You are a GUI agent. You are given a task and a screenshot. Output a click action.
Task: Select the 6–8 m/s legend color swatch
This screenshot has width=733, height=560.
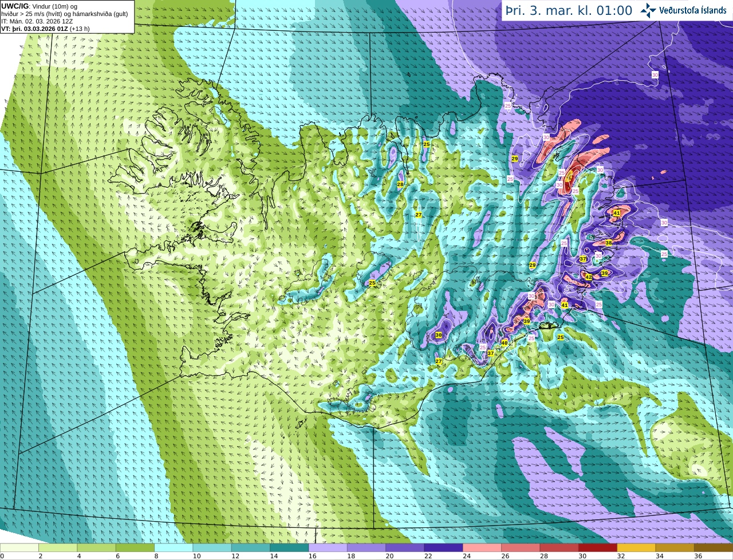(135, 547)
